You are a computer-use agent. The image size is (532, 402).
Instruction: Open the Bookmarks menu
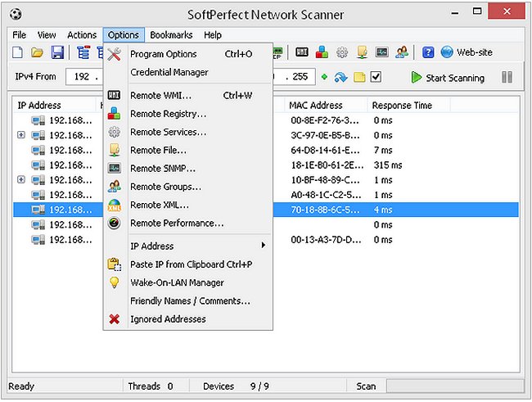[170, 35]
